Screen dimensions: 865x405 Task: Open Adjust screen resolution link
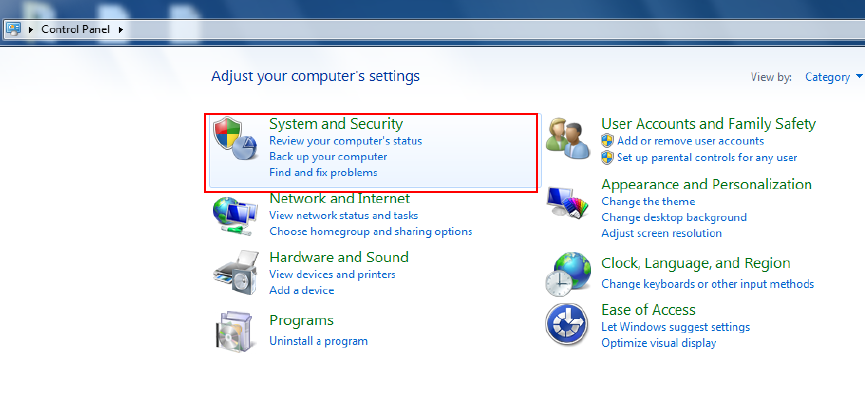click(x=661, y=233)
